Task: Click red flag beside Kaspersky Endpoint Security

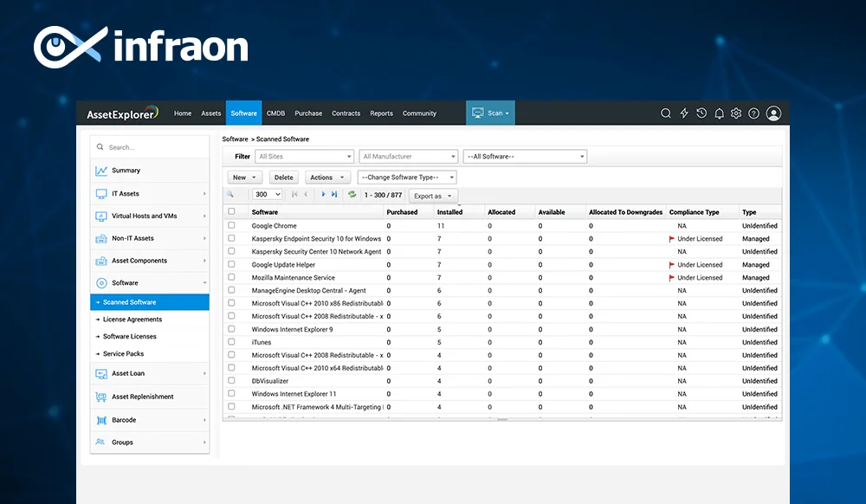Action: 672,239
